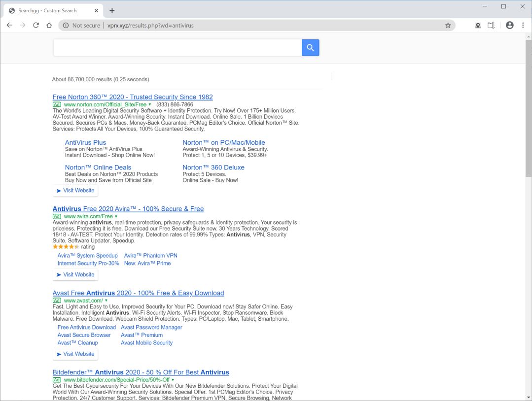Open the Norton on PC/Mac/Mobile sitelink
This screenshot has height=401, width=532.
tap(223, 143)
